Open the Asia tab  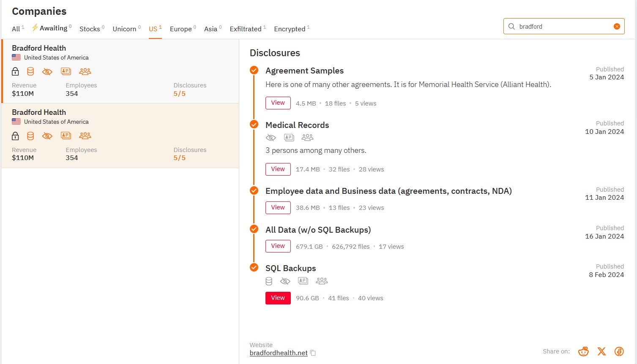[213, 29]
